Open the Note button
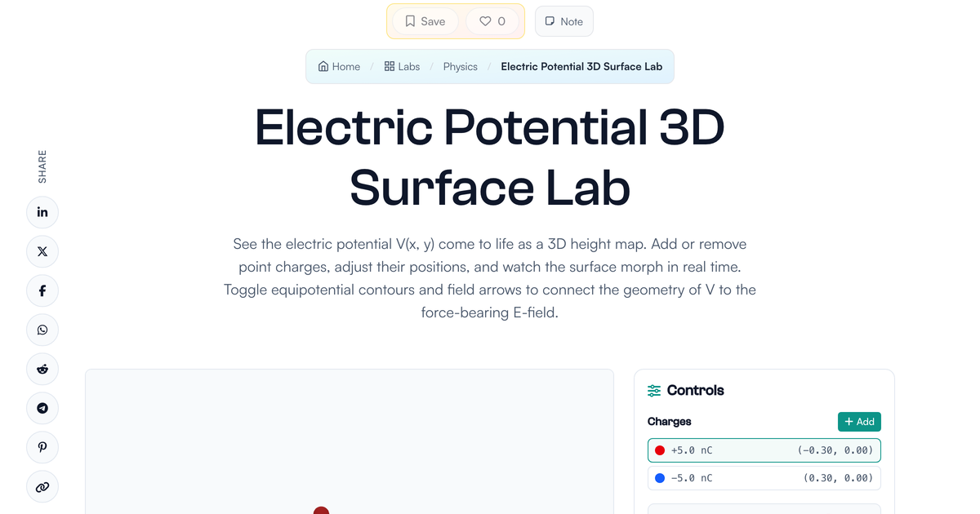980x514 pixels. (x=563, y=21)
